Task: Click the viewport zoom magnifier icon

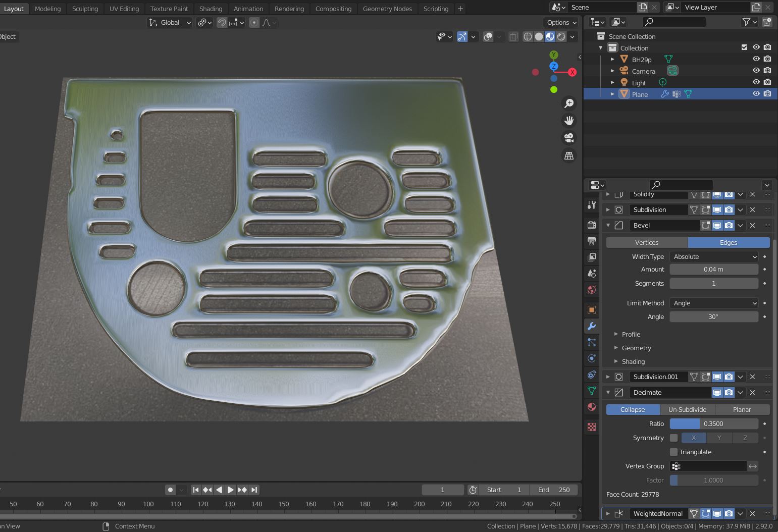Action: tap(569, 103)
